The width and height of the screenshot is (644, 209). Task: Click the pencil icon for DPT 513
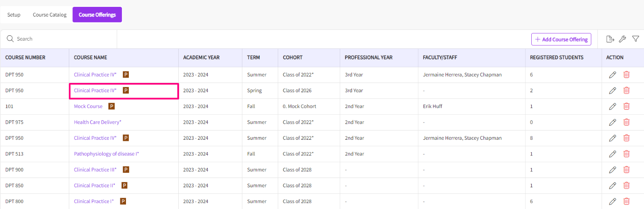[612, 154]
